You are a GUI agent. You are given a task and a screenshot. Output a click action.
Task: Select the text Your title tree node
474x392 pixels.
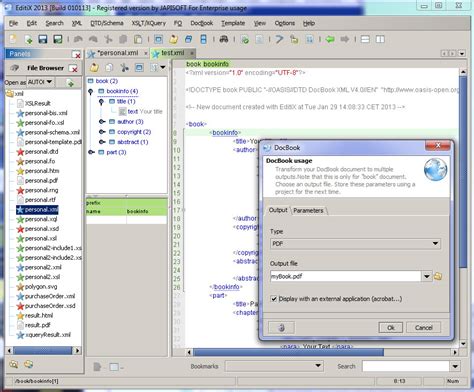point(141,112)
